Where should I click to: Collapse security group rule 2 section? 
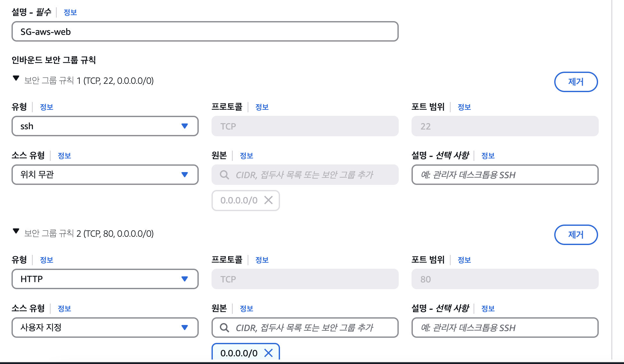pyautogui.click(x=16, y=232)
